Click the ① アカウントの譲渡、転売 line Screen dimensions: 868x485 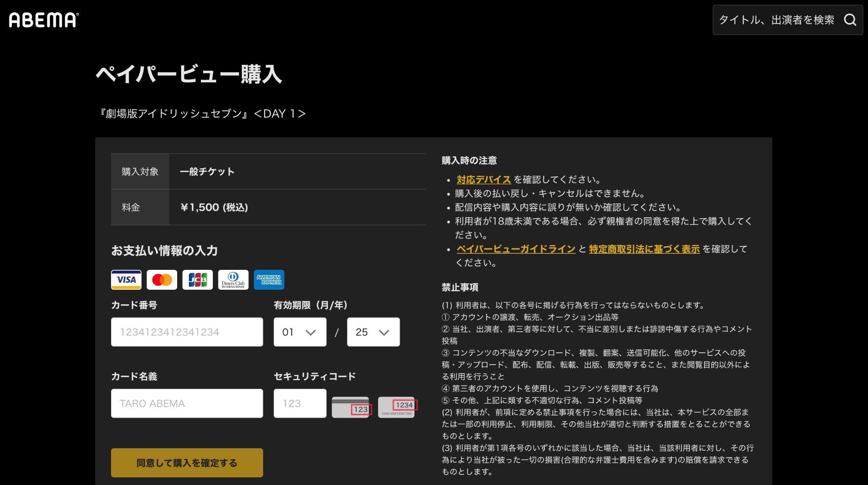[x=530, y=317]
